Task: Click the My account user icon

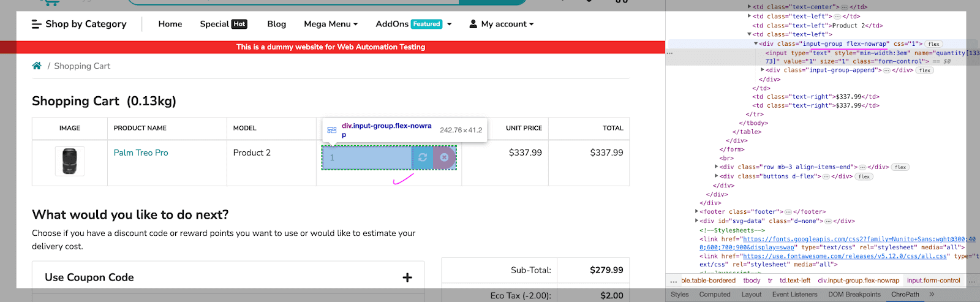Action: pyautogui.click(x=473, y=24)
